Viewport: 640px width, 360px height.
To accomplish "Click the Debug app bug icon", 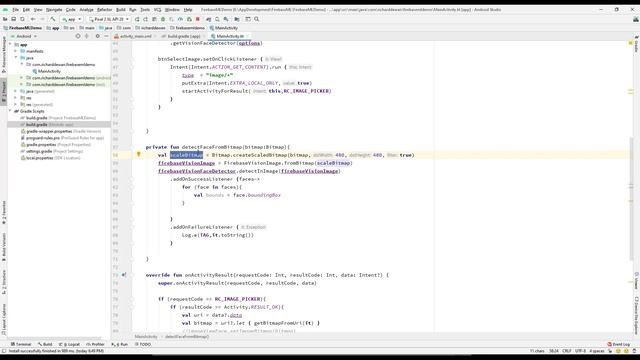I will pos(163,19).
